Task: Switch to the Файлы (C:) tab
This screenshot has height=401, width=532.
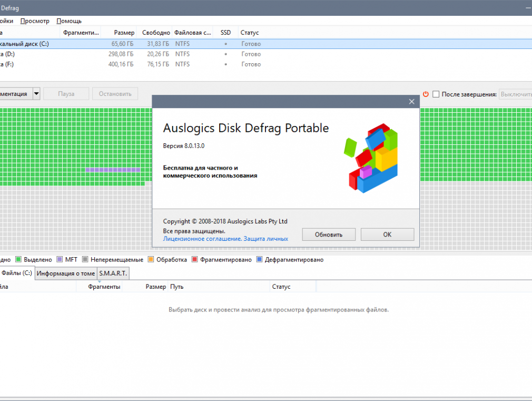Action: coord(16,273)
